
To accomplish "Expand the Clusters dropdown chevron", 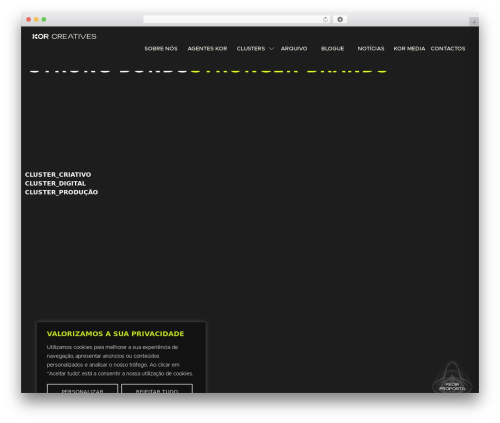I will (x=271, y=49).
